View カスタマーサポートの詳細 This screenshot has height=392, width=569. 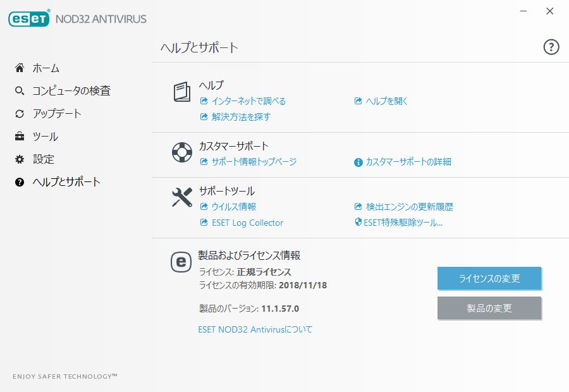[x=408, y=161]
